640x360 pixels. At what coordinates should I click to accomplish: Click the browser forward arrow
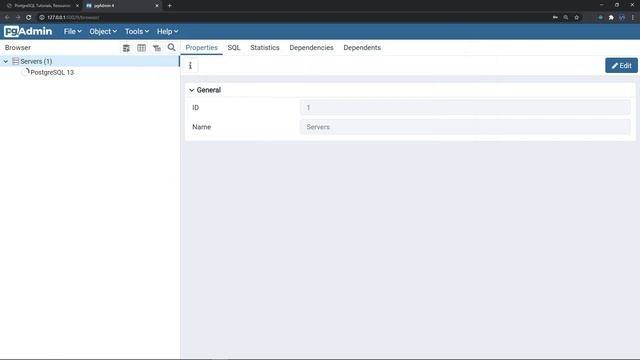coord(18,18)
